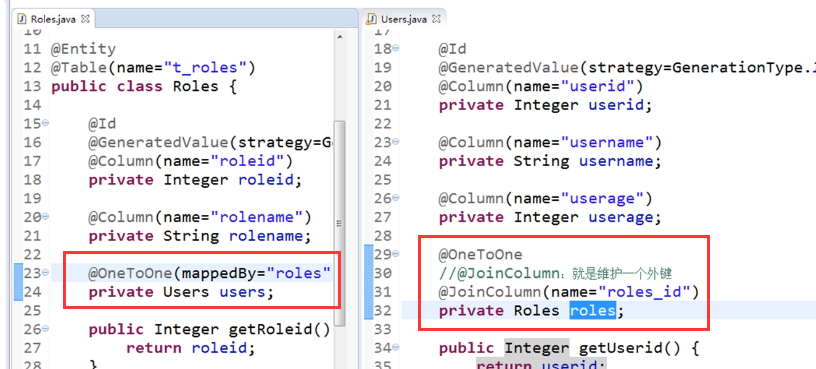Click line number 32 in Users.java

[382, 311]
